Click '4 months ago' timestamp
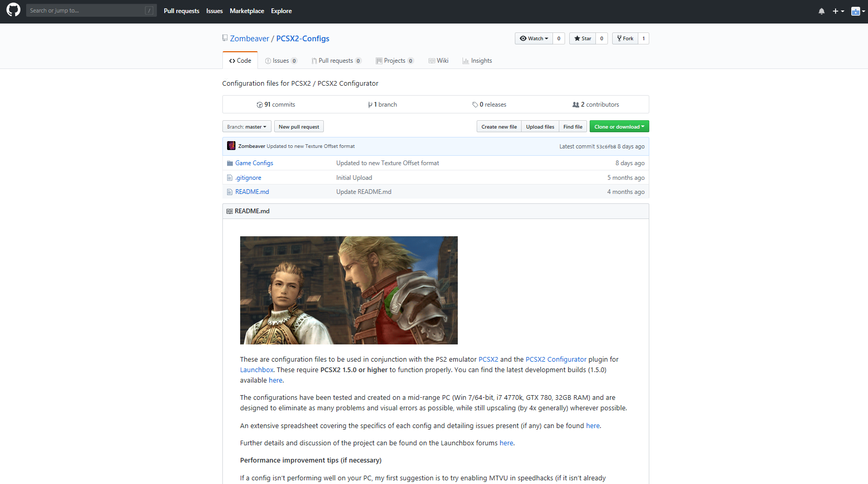868x484 pixels. 626,192
